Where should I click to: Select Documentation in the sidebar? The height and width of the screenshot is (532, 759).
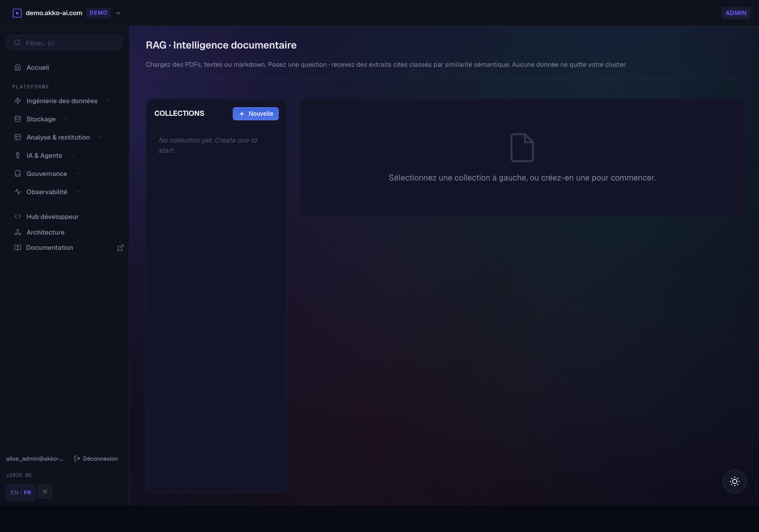click(50, 248)
